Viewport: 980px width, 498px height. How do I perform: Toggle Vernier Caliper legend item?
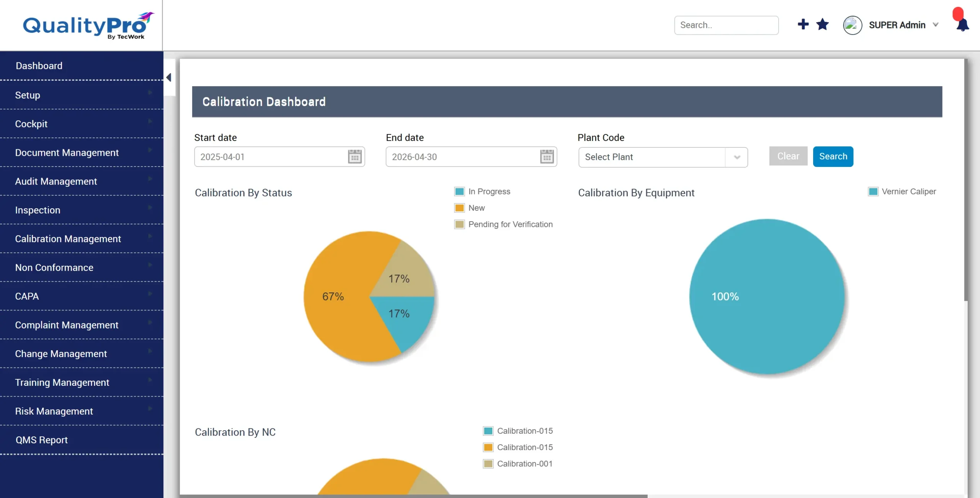(x=902, y=191)
